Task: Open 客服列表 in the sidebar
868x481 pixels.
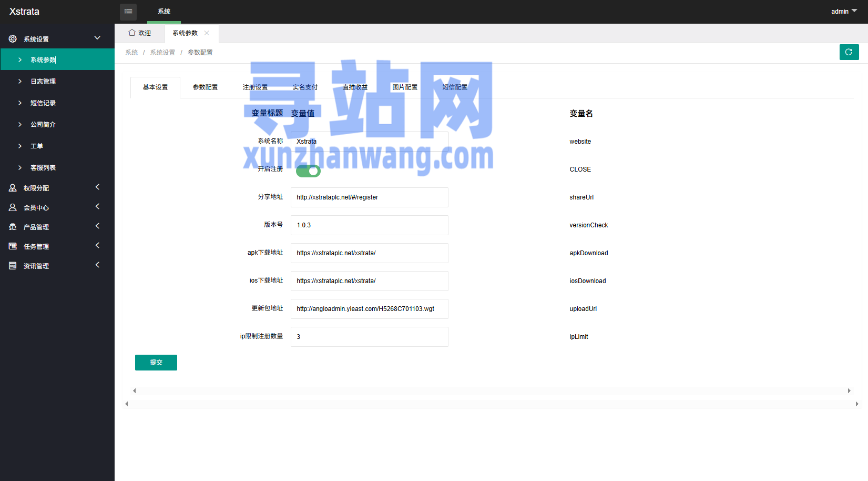Action: tap(43, 168)
